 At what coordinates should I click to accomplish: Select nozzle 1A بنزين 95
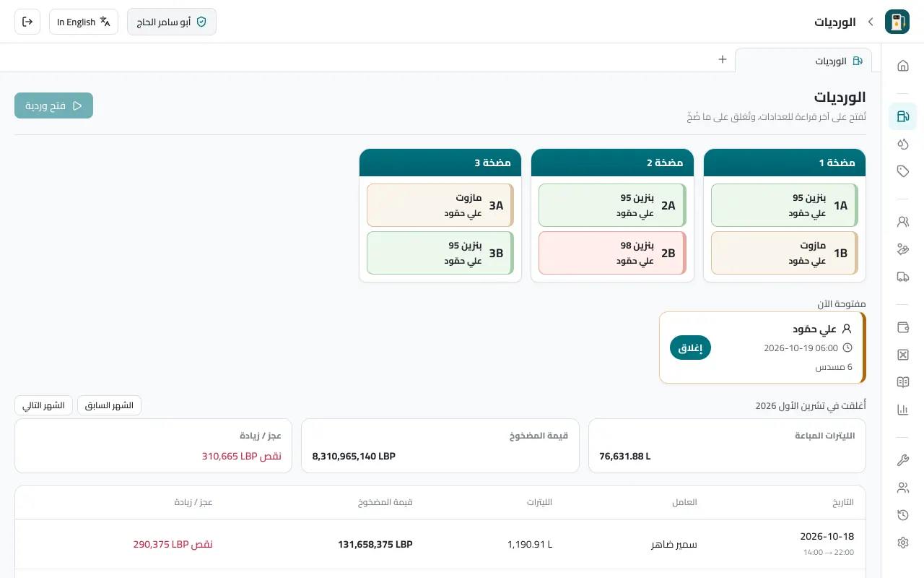tap(785, 205)
